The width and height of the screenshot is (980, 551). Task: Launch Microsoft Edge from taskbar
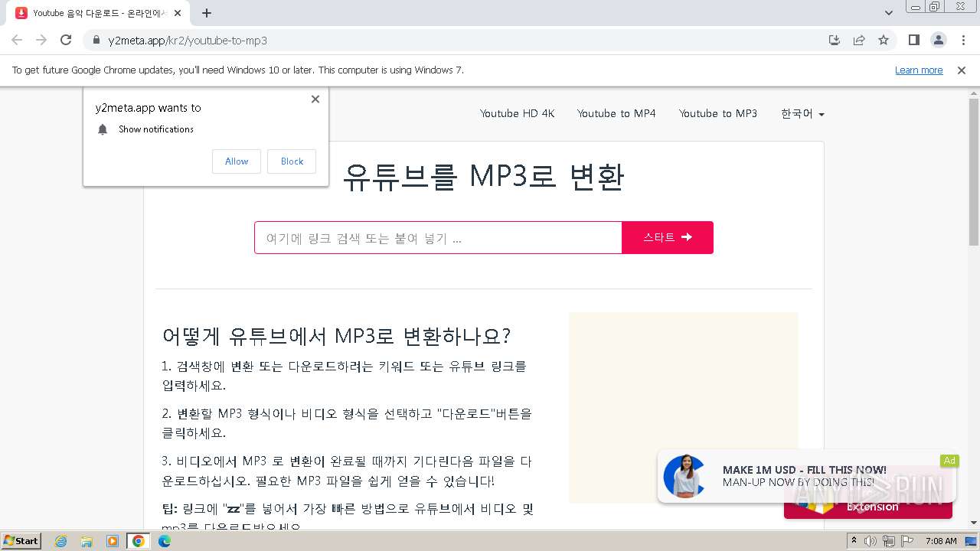click(x=165, y=541)
